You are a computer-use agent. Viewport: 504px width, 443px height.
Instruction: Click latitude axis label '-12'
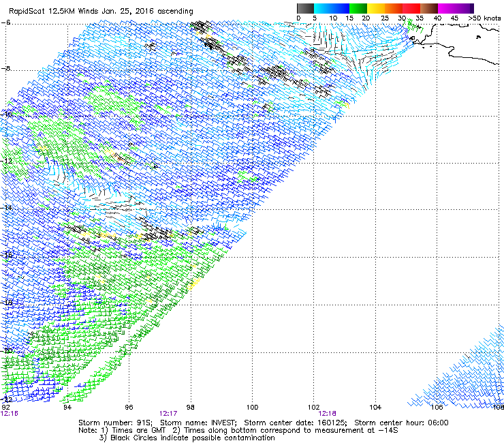click(x=6, y=161)
